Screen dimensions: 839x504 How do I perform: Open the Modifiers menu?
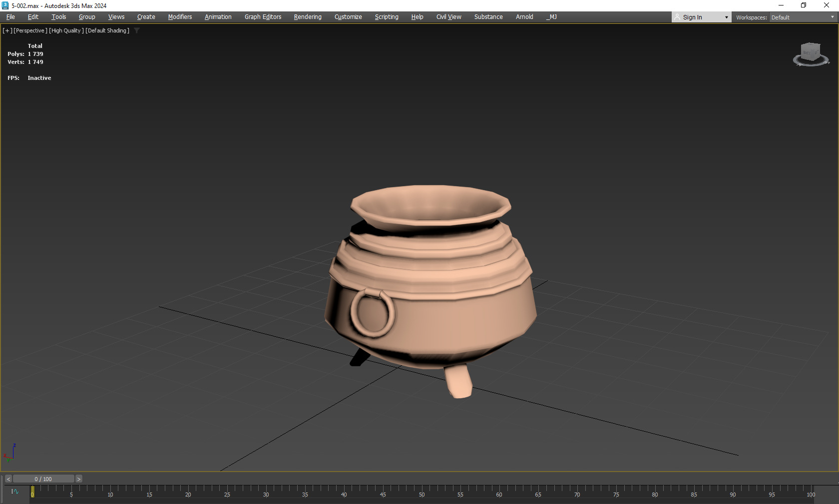(x=180, y=17)
